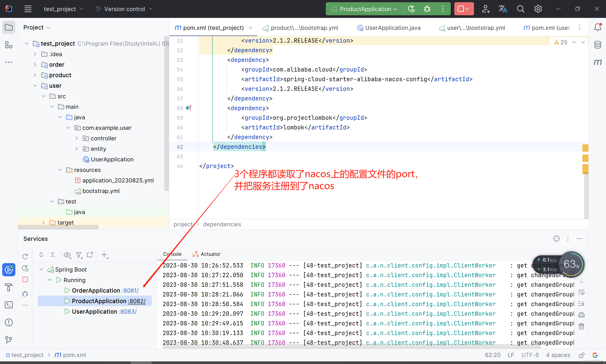Switch to user bootstrap.yml tab
Viewport: 606px width, 364px height.
tap(472, 28)
